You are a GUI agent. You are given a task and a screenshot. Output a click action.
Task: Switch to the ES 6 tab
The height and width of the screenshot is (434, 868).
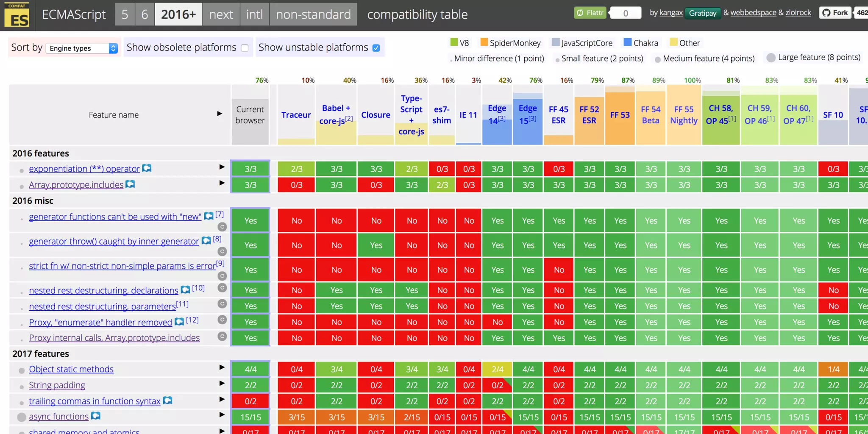click(145, 14)
